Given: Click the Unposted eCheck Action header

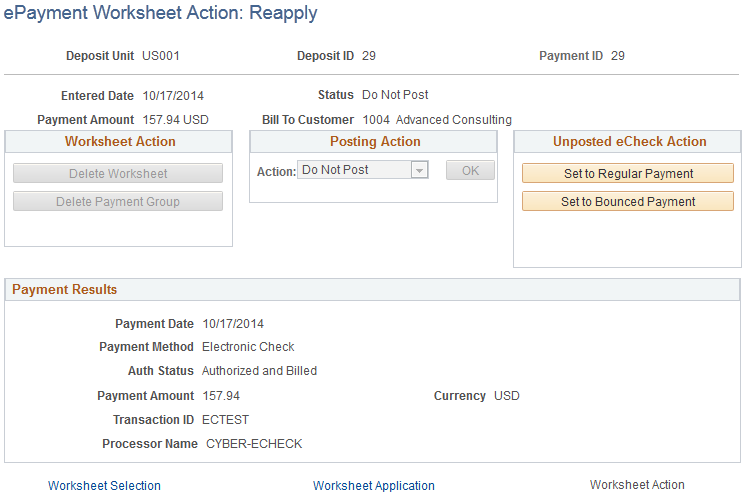Looking at the screenshot, I should [629, 142].
